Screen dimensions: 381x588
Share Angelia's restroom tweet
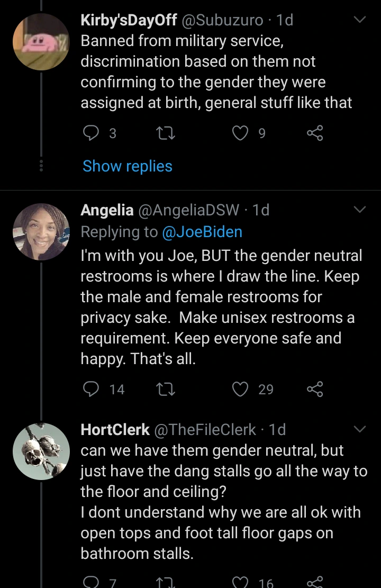tap(315, 390)
